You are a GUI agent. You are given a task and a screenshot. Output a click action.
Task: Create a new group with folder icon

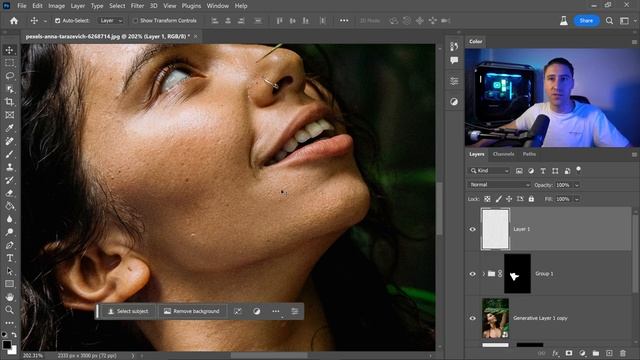tap(596, 353)
